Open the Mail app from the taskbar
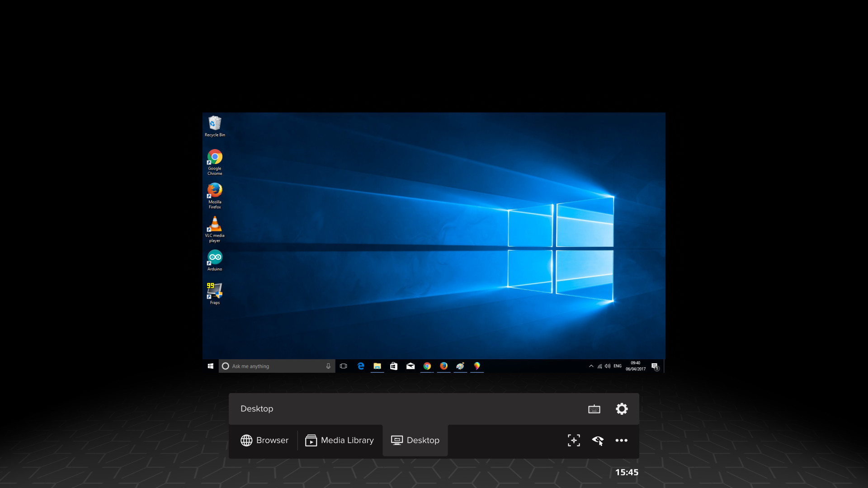Screen dimensions: 868x488 410,366
